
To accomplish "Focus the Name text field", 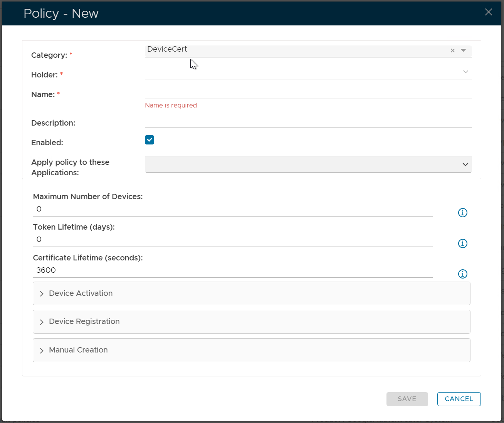I will [x=308, y=92].
